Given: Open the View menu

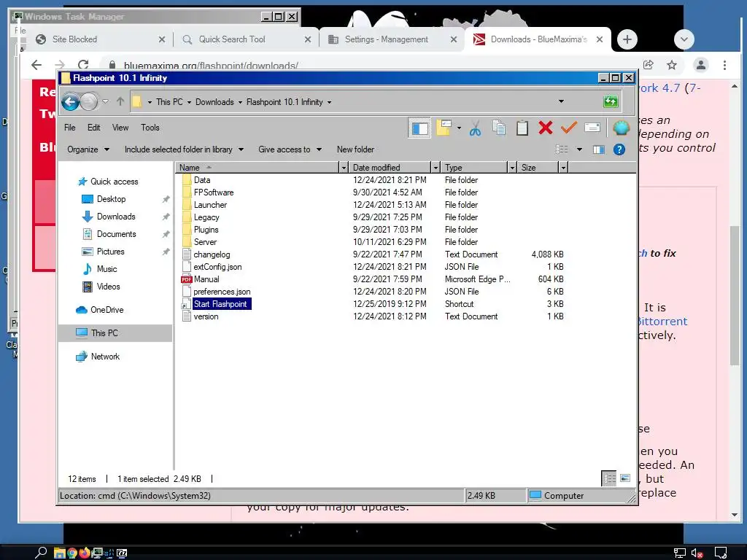Looking at the screenshot, I should 120,128.
